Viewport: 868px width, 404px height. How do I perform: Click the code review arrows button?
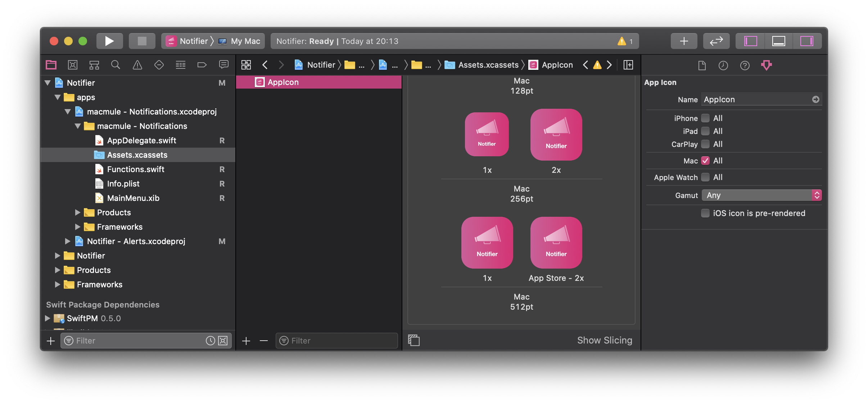716,41
